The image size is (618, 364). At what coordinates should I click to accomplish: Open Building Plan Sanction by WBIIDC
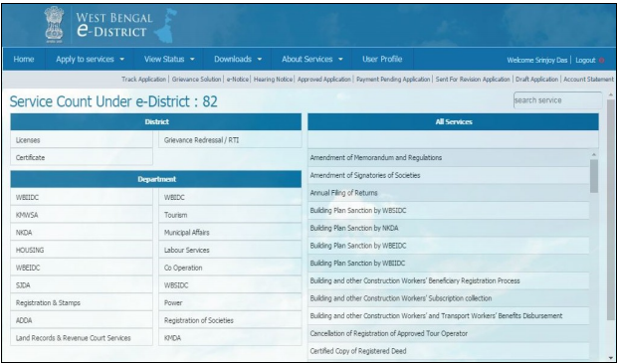[x=449, y=264]
